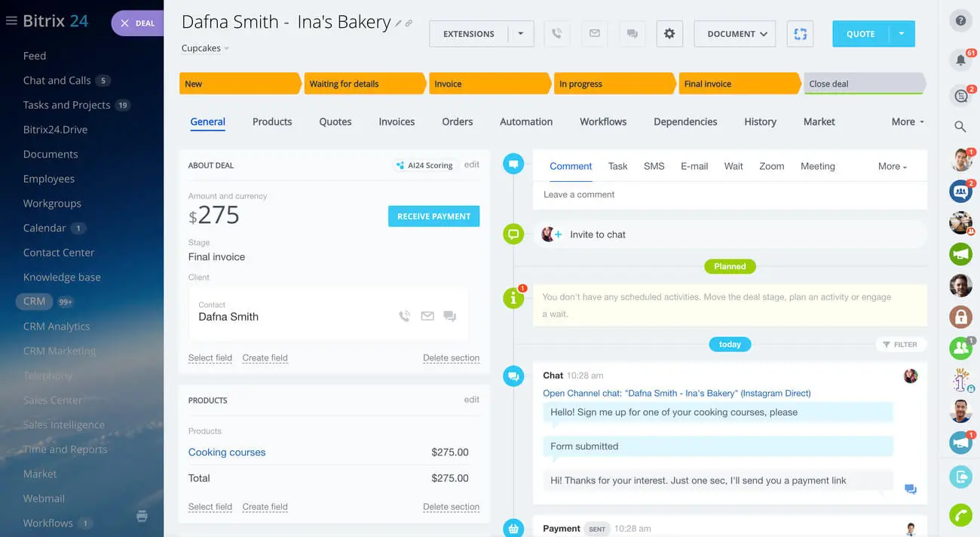The height and width of the screenshot is (537, 980).
Task: Click the magnifier search icon in the right sidebar
Action: (x=960, y=127)
